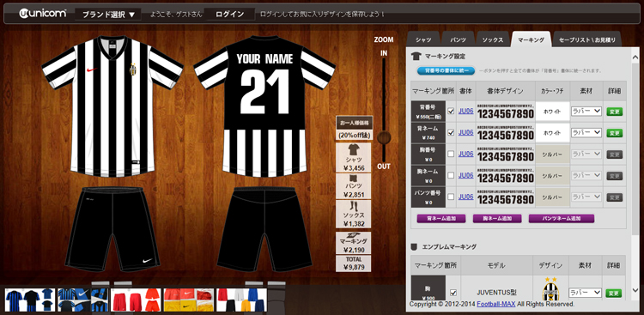Open the marking price icon panel
The width and height of the screenshot is (644, 315).
(x=353, y=243)
